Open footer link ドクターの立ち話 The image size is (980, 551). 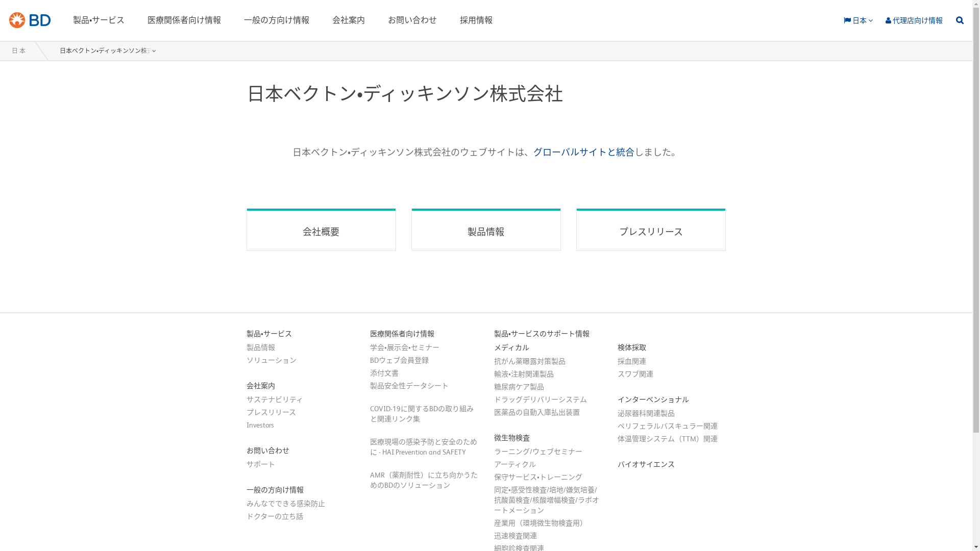click(275, 516)
